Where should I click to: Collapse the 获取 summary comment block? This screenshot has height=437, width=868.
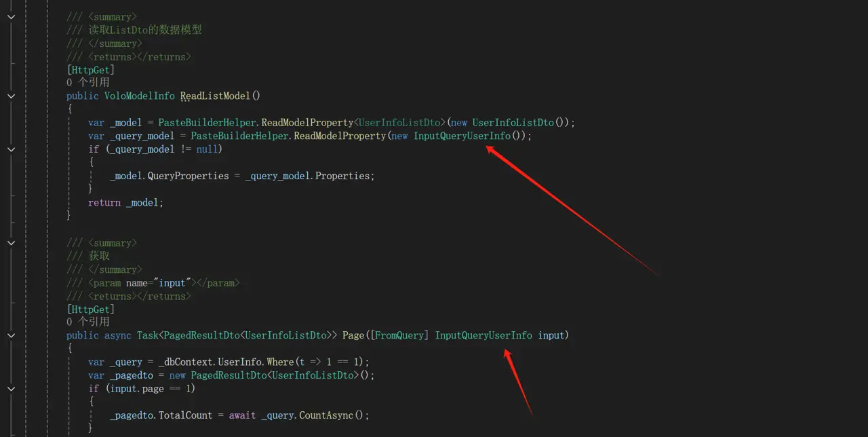[11, 243]
